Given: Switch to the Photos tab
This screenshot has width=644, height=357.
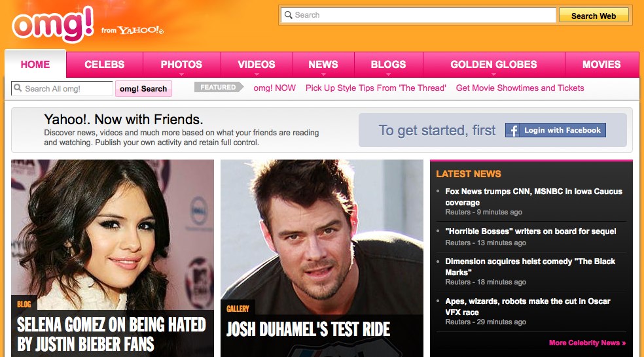Looking at the screenshot, I should (x=181, y=64).
